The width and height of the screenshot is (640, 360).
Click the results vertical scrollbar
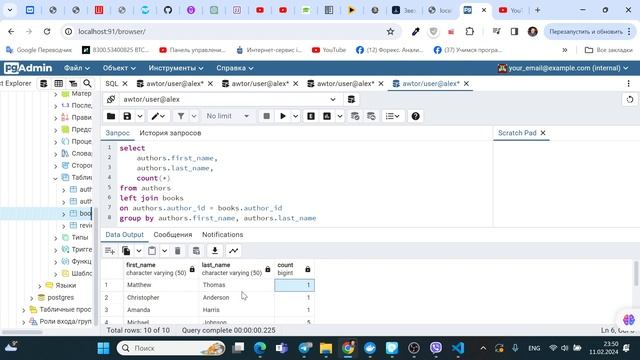(636, 274)
